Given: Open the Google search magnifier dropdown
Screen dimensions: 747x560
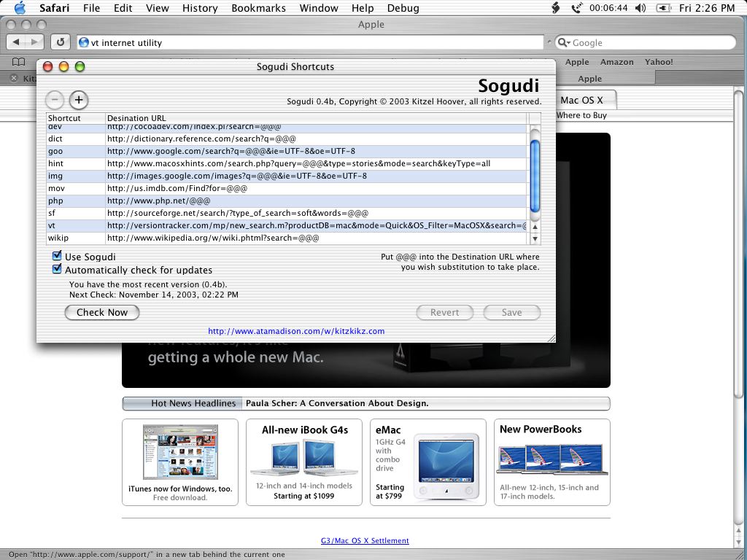Looking at the screenshot, I should [x=564, y=42].
